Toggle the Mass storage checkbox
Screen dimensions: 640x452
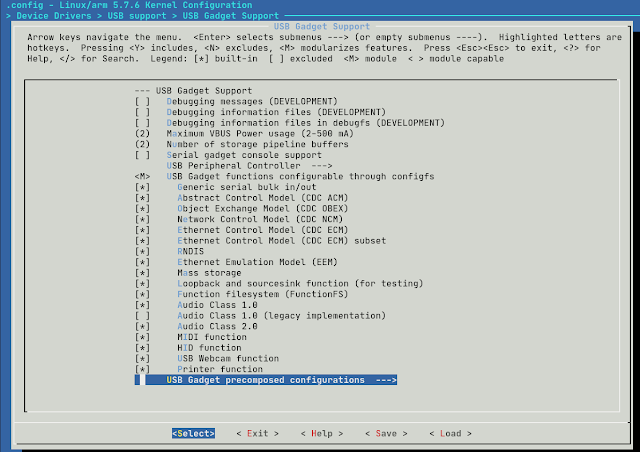point(143,273)
